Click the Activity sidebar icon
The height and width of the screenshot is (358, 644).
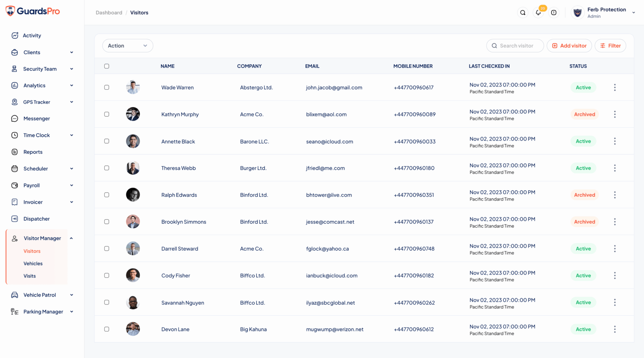[15, 35]
